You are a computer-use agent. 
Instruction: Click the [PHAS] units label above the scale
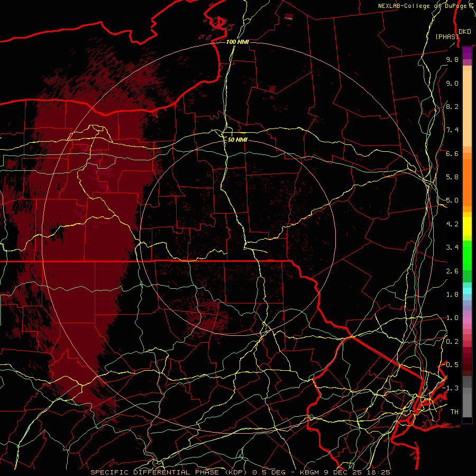coord(447,36)
